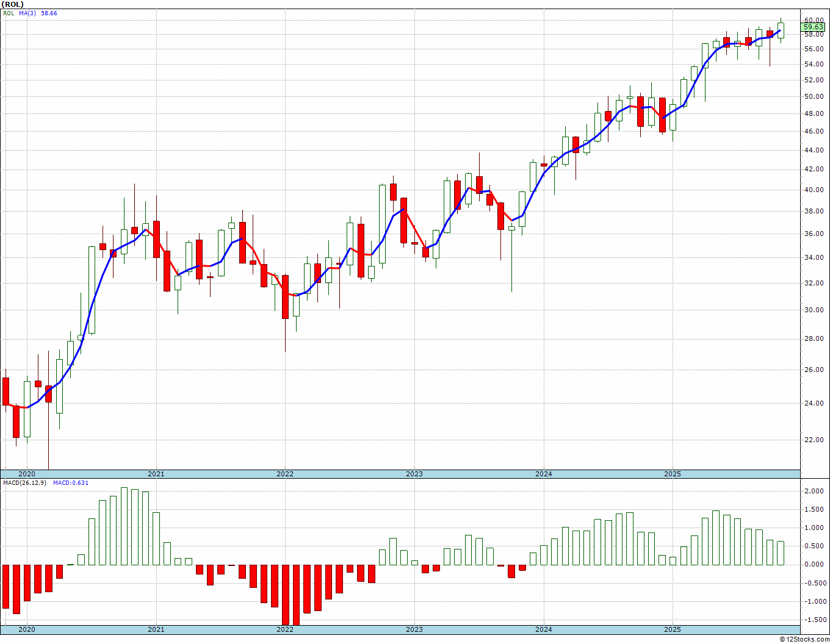
Task: Click the ROL symbol legend label
Action: click(x=9, y=13)
